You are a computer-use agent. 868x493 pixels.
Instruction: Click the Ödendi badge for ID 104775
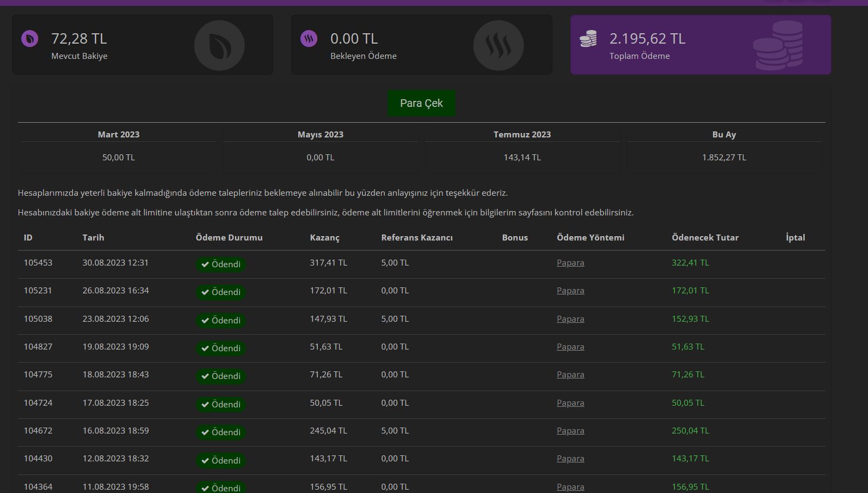click(x=221, y=376)
